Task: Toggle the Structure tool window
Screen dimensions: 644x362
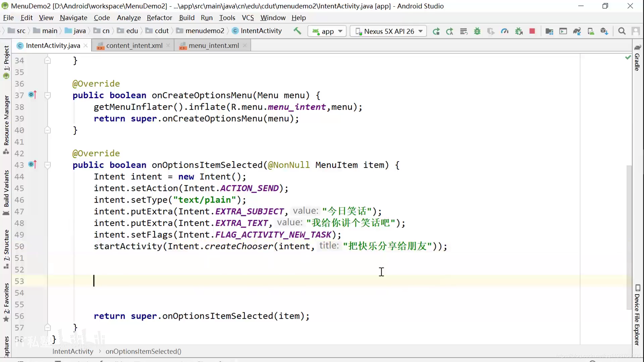Action: (x=6, y=249)
